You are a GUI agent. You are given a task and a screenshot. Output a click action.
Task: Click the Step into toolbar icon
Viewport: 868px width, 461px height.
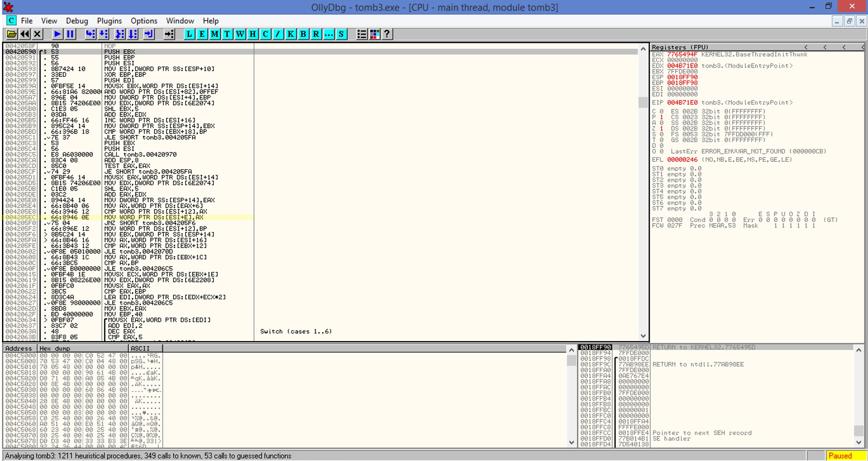point(90,34)
